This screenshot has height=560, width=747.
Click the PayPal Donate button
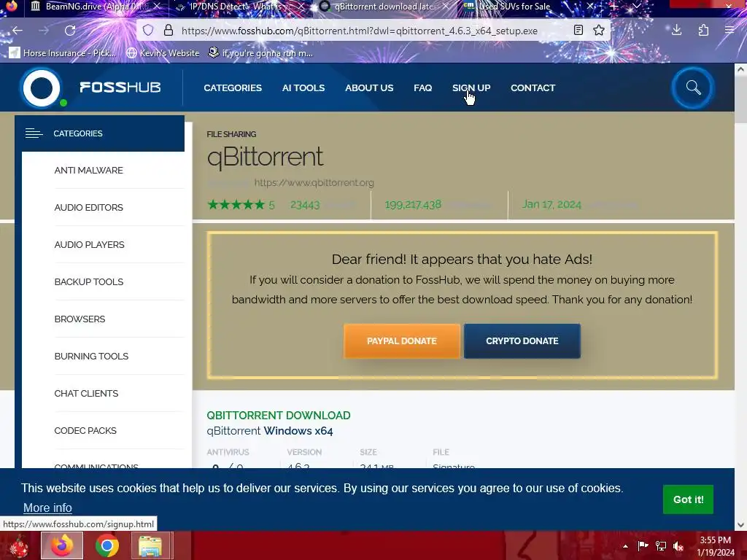[x=402, y=341]
